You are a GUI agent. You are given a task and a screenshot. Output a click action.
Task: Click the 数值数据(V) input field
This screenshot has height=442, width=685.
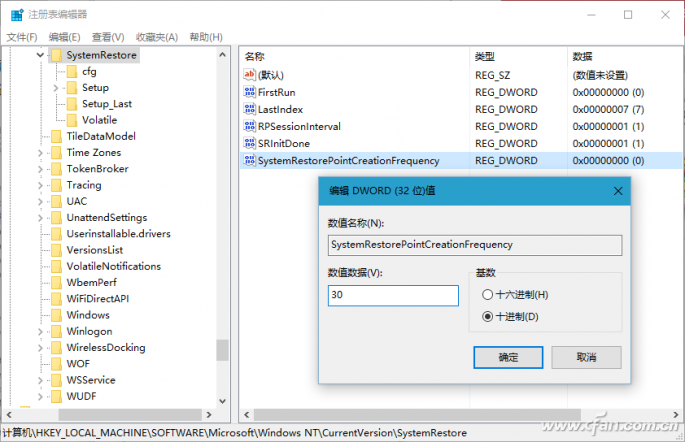coord(393,295)
